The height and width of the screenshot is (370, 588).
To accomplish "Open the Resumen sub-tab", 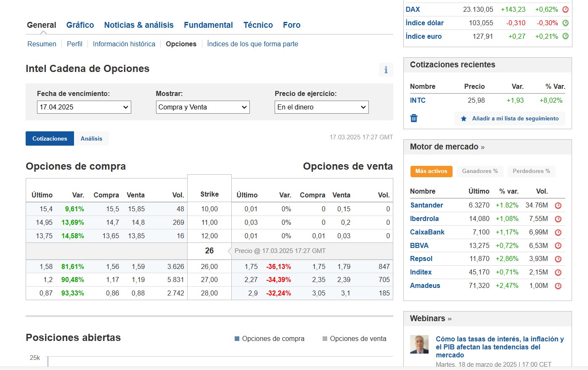I will (42, 44).
